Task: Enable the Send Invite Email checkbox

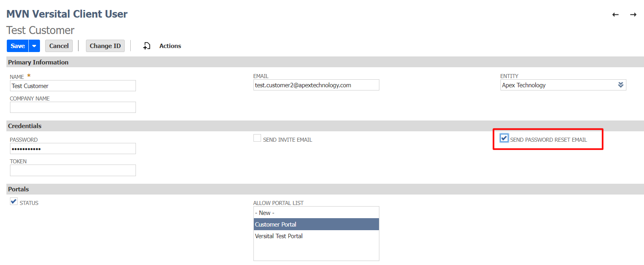Action: coord(257,138)
